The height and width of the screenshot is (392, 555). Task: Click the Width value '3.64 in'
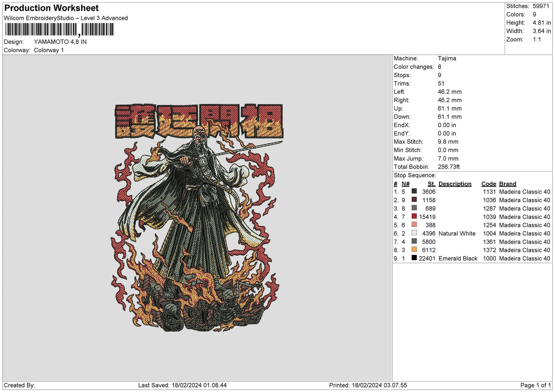542,31
